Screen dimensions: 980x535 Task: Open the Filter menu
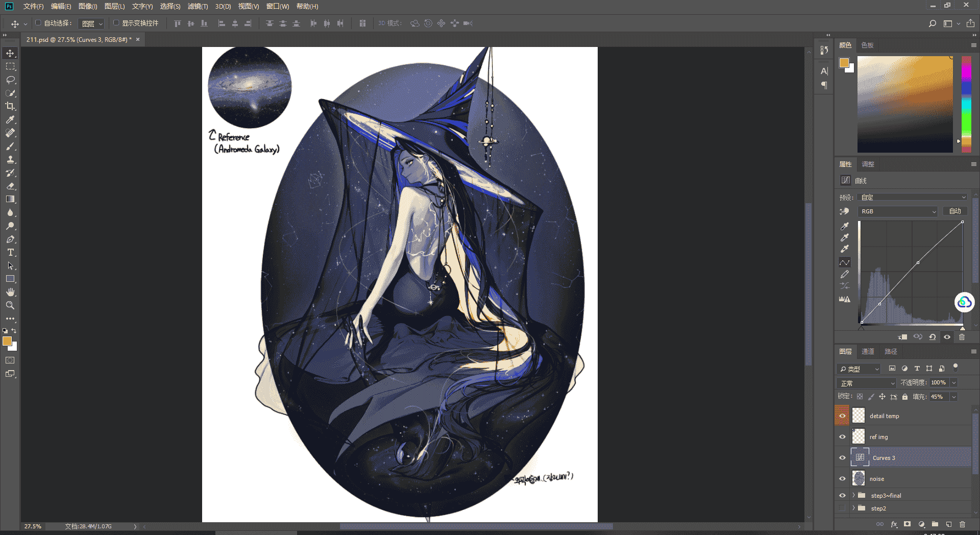[x=198, y=6]
